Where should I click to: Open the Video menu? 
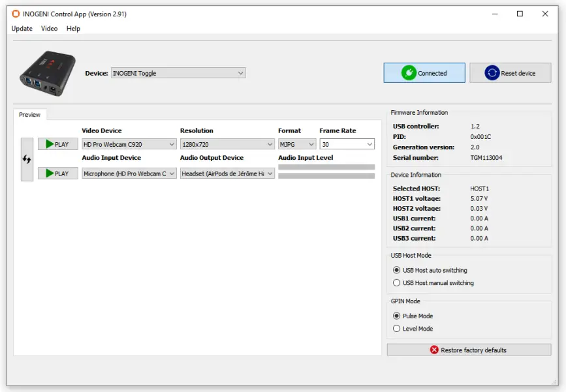[x=49, y=28]
